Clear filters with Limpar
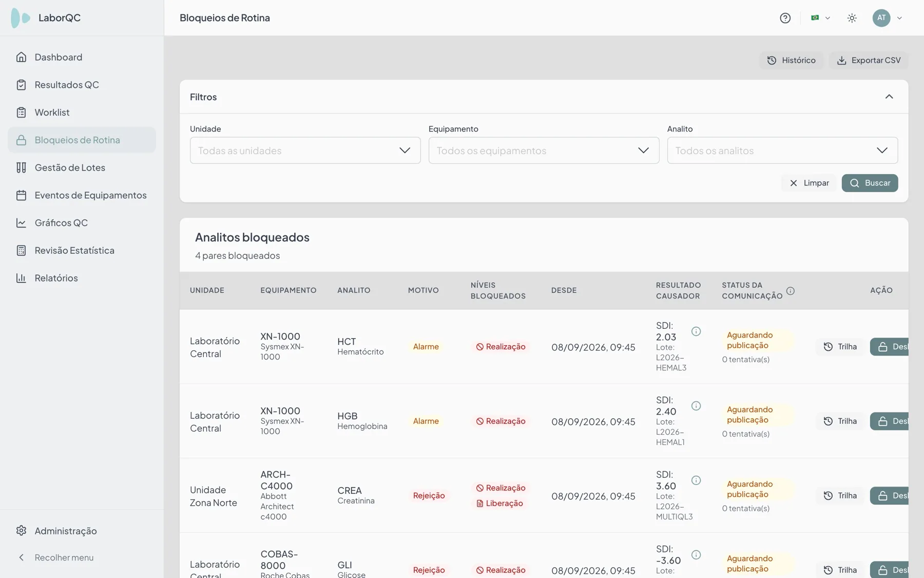The height and width of the screenshot is (578, 924). click(x=809, y=183)
